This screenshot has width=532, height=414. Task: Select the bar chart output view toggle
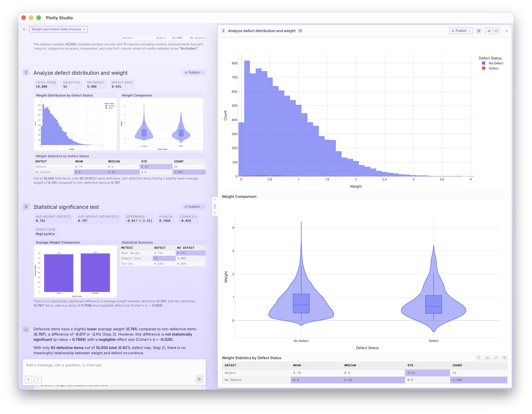pos(489,31)
